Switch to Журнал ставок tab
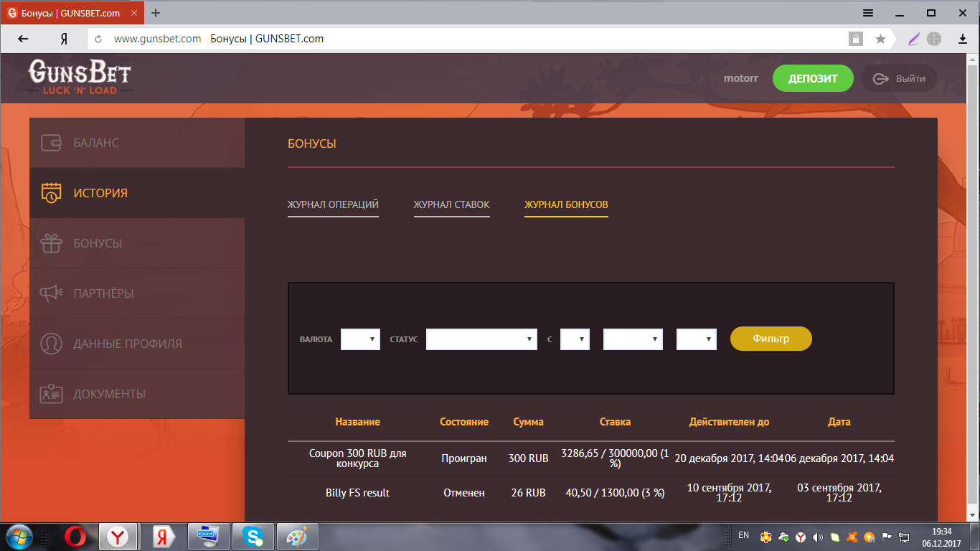Viewport: 980px width, 551px height. [452, 204]
